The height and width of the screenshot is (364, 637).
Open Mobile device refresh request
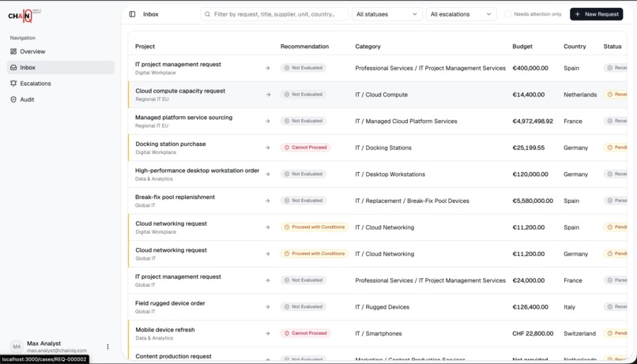tap(165, 330)
